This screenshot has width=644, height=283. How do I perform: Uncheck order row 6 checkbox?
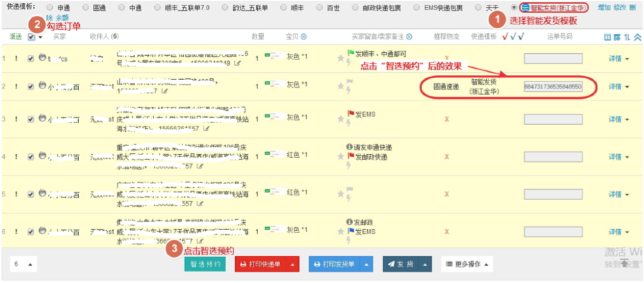pos(30,232)
